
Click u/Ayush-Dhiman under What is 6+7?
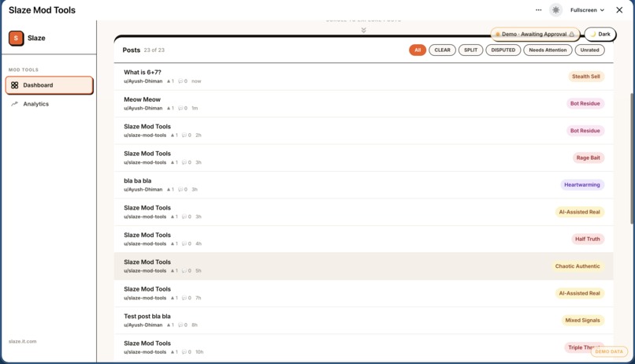[x=143, y=81]
